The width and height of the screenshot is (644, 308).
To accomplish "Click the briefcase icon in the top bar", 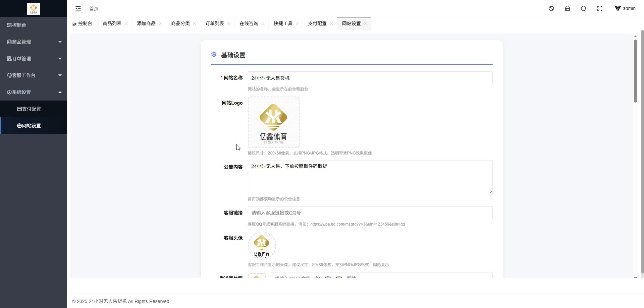I will pyautogui.click(x=568, y=8).
